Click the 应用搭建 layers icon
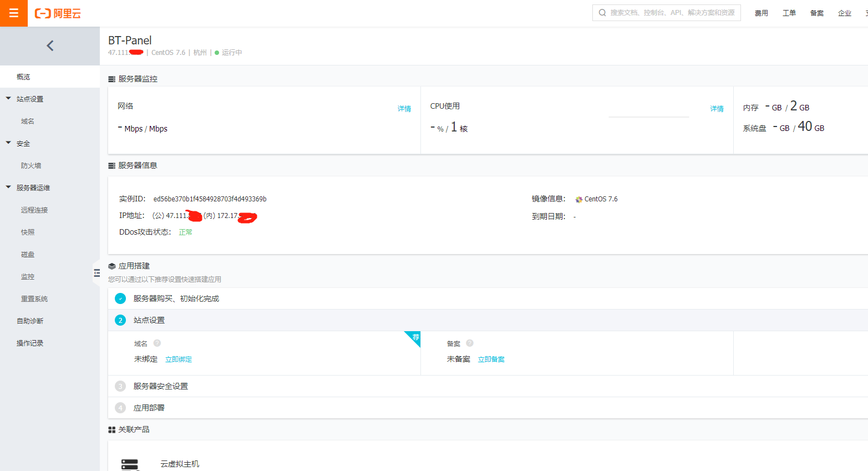This screenshot has height=471, width=868. 111,266
